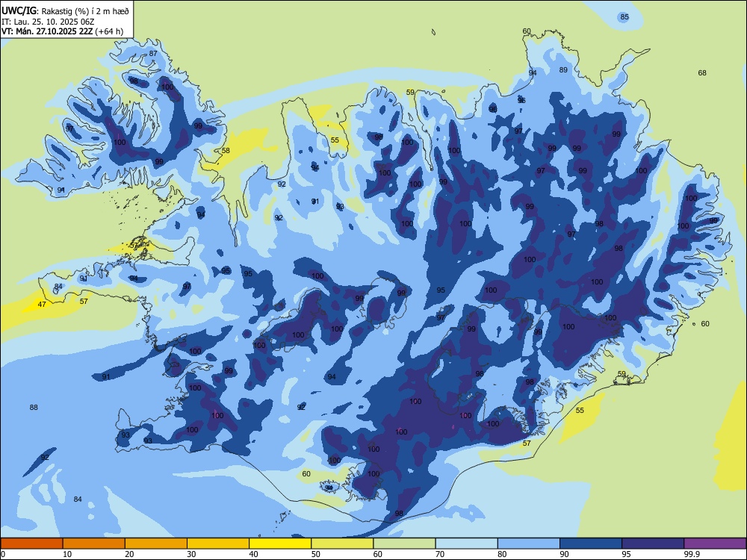The image size is (747, 560).
Task: Click the legend tick label '99.9'
Action: [691, 554]
